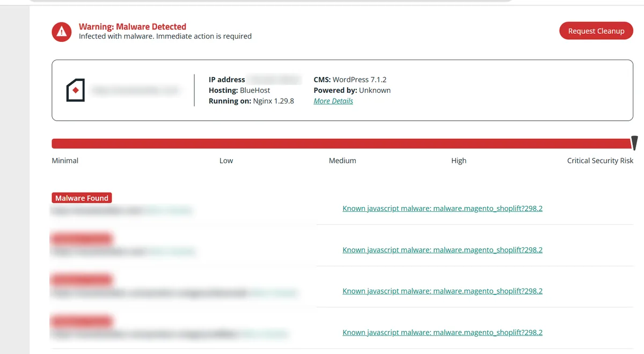Click the 'Minimal' risk label

click(65, 160)
